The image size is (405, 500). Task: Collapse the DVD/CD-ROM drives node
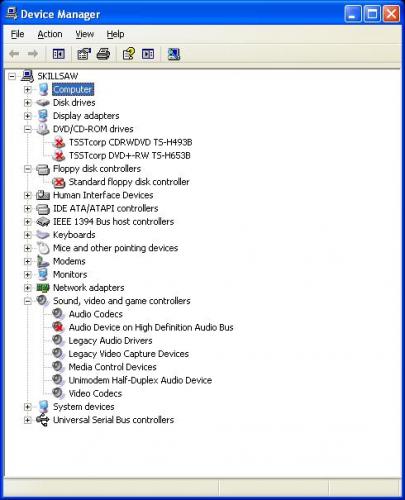click(28, 129)
